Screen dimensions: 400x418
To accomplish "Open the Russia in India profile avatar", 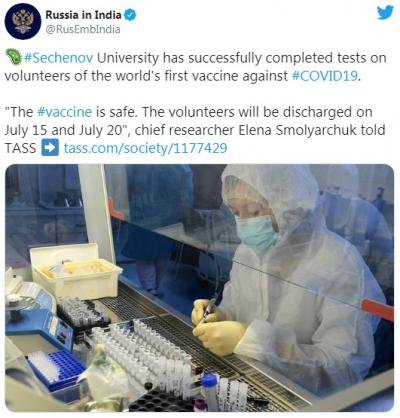I will [23, 22].
